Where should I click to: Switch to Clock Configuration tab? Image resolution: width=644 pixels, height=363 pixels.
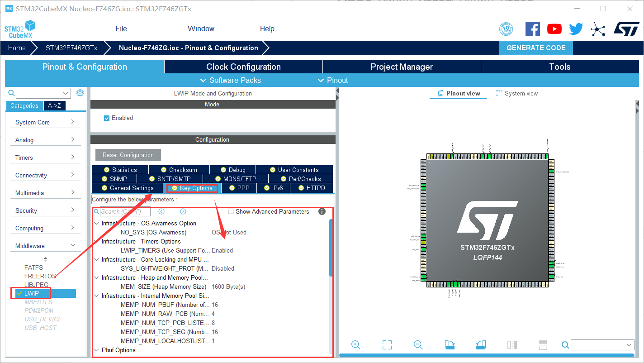click(243, 67)
